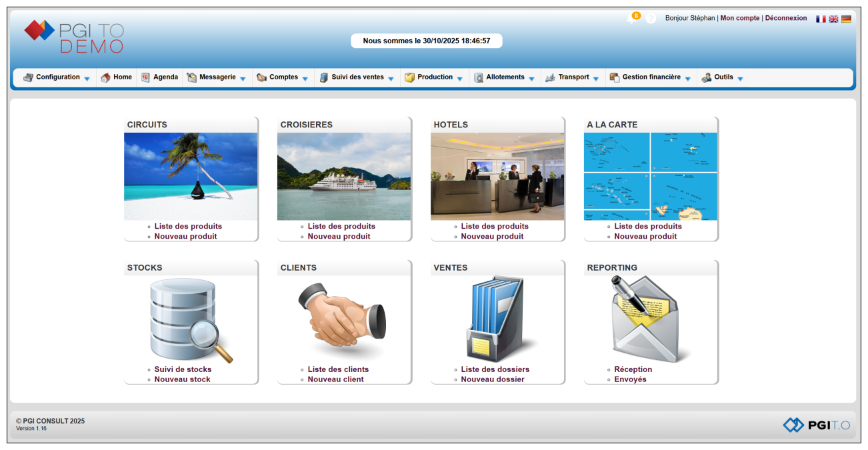Click the Croisieres cruise ship image

(344, 177)
